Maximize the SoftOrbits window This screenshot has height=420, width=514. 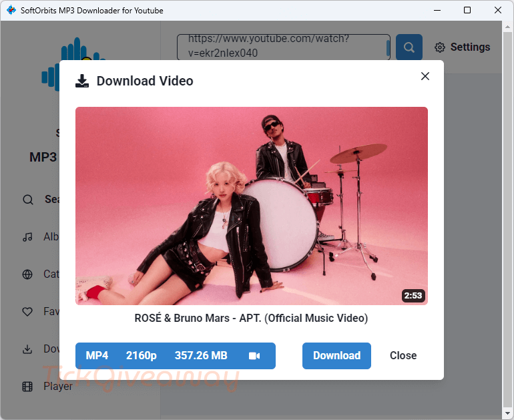(467, 10)
